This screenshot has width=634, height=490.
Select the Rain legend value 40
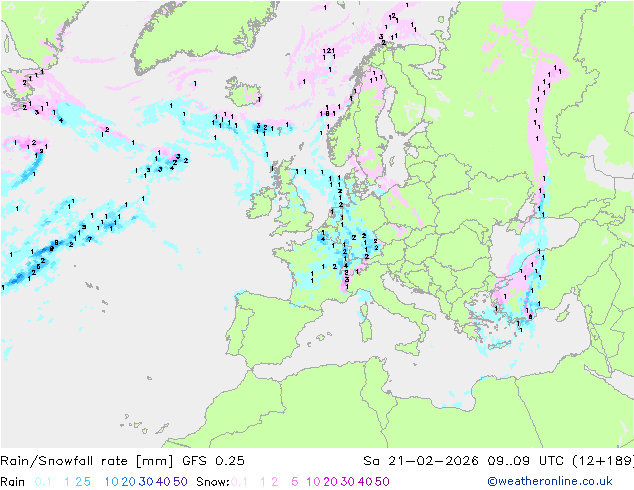163,482
